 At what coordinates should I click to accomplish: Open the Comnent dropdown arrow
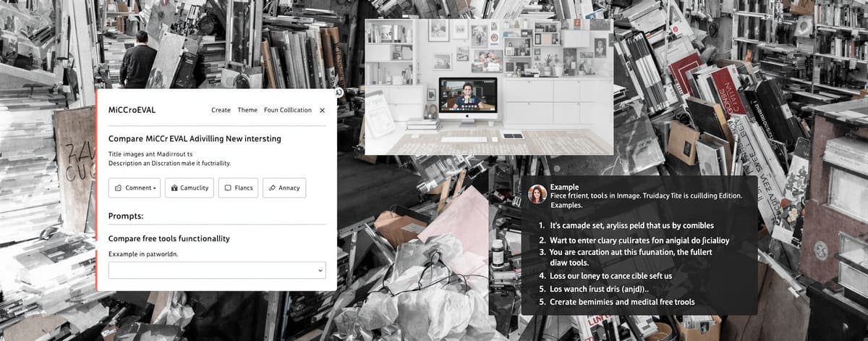pos(154,188)
